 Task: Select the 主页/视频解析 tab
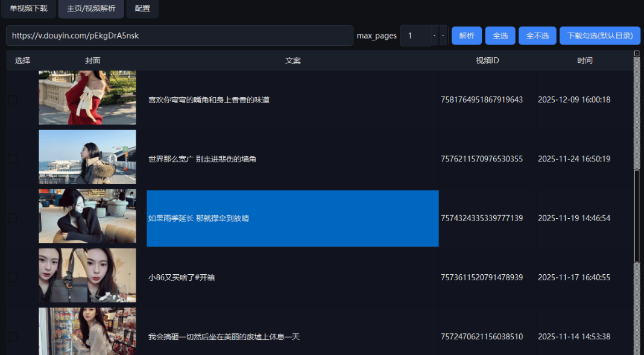(91, 8)
